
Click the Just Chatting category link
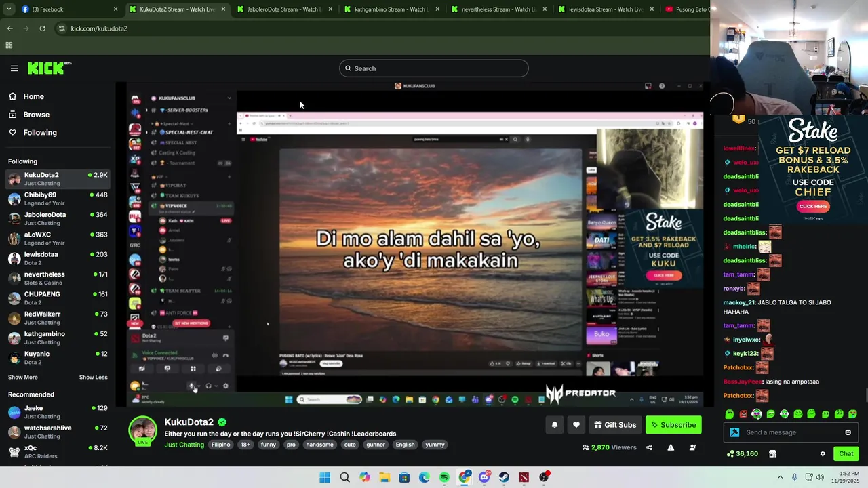click(184, 445)
